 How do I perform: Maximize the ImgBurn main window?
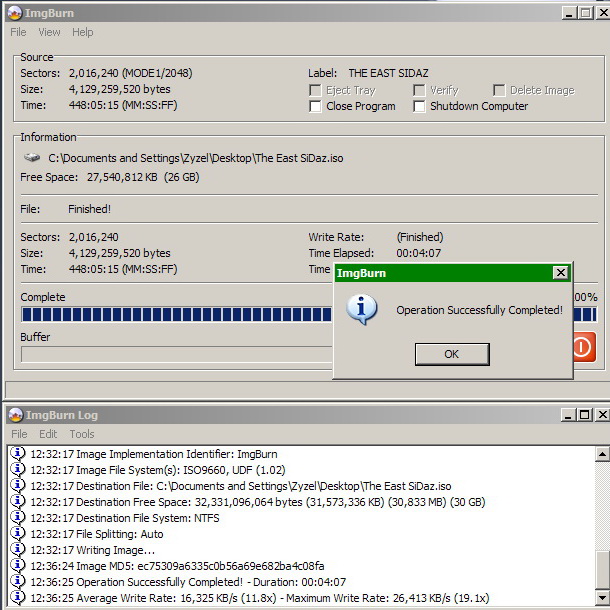(x=585, y=13)
